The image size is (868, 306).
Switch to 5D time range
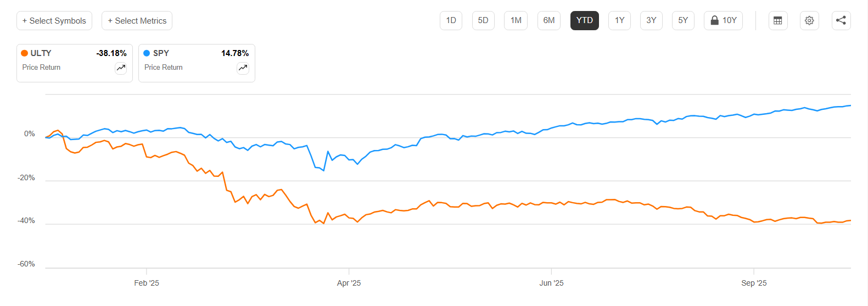click(483, 21)
